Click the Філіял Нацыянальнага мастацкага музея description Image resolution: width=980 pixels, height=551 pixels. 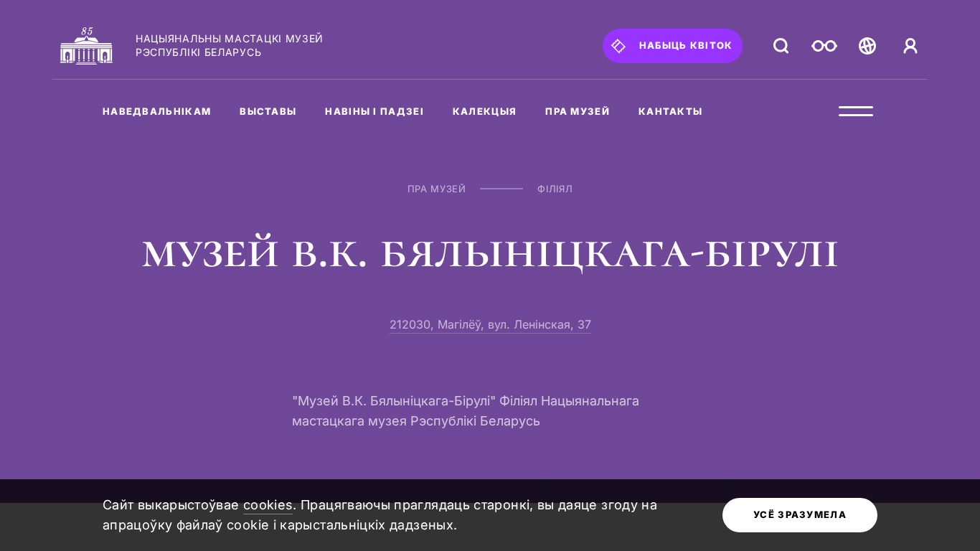(x=466, y=411)
